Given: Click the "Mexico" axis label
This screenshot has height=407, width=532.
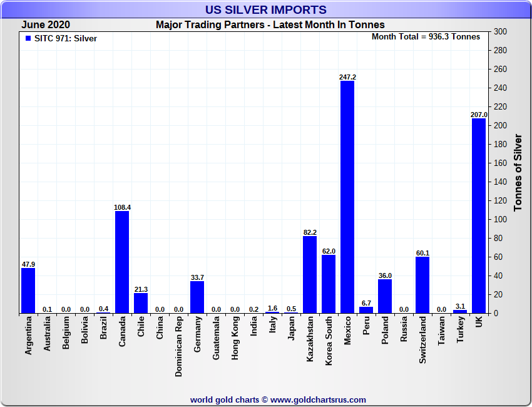Looking at the screenshot, I should point(347,331).
